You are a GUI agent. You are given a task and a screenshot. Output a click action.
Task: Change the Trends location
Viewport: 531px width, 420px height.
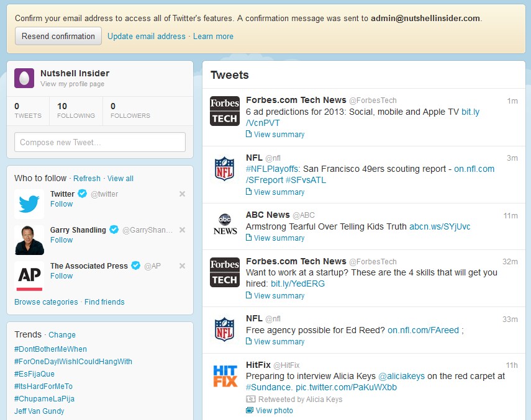coord(62,335)
